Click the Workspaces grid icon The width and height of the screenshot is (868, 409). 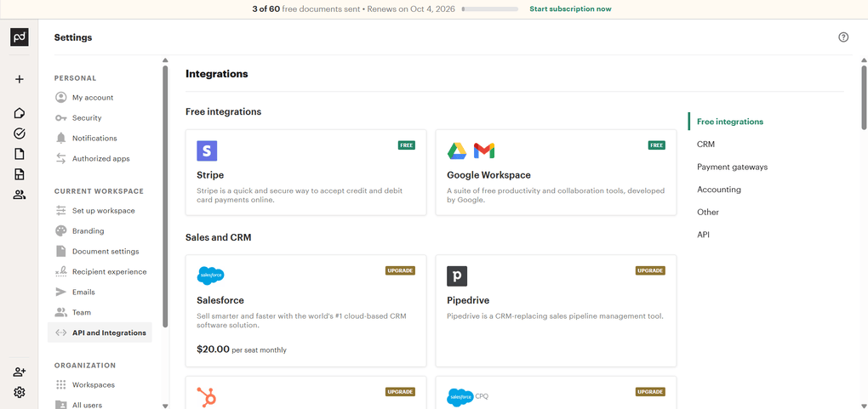[61, 384]
